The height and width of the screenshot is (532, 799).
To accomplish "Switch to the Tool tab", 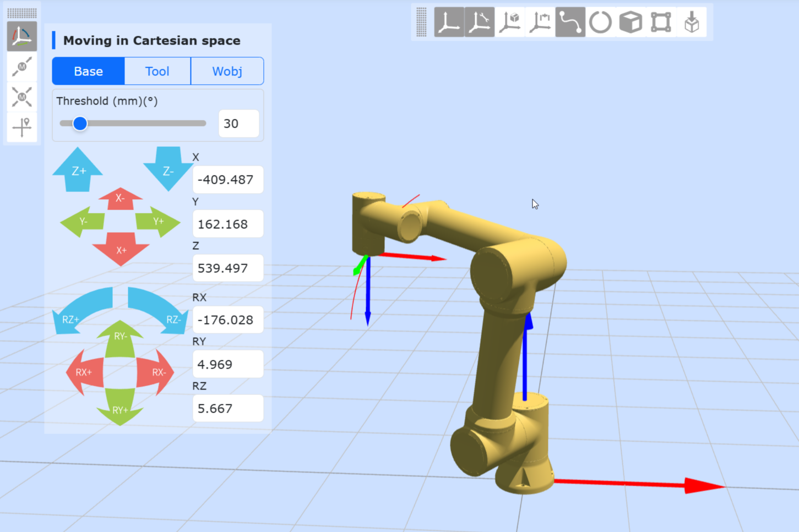I will click(157, 72).
